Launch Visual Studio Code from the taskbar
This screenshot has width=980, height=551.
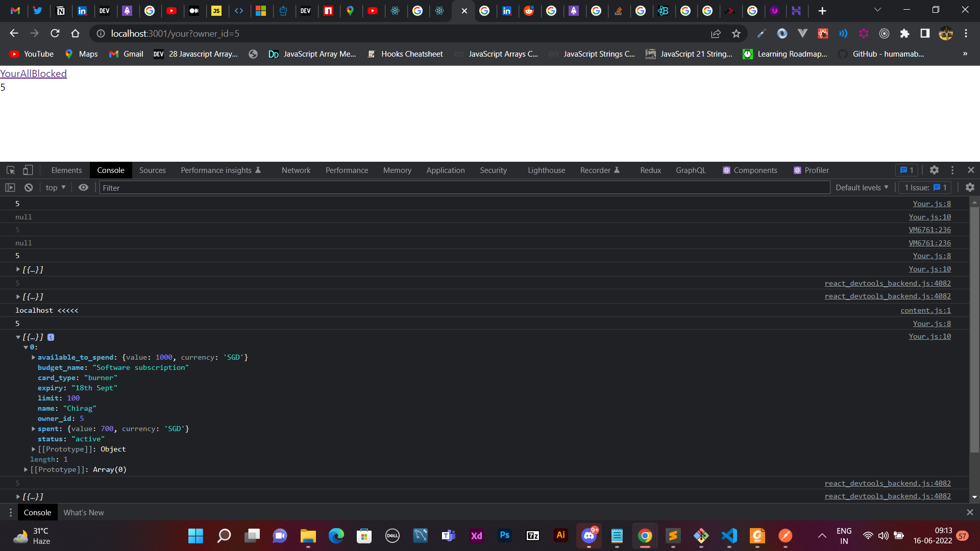click(729, 536)
